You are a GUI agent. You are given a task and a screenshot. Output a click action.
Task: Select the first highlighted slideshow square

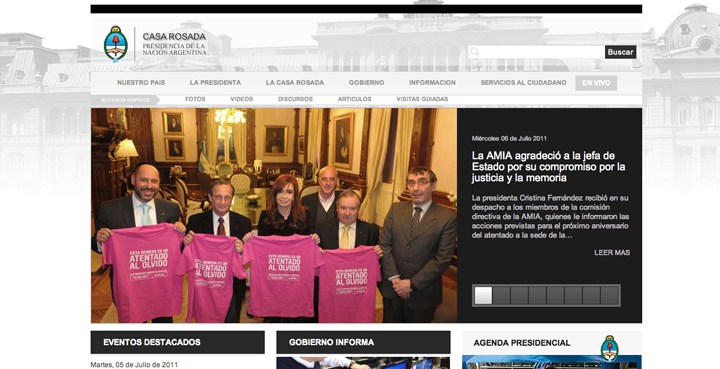tap(483, 296)
